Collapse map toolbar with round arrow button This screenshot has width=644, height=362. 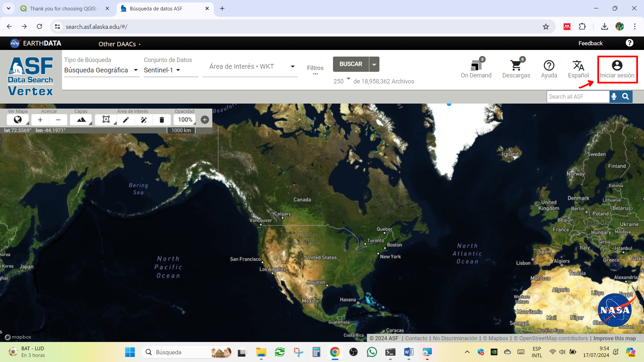[x=205, y=120]
